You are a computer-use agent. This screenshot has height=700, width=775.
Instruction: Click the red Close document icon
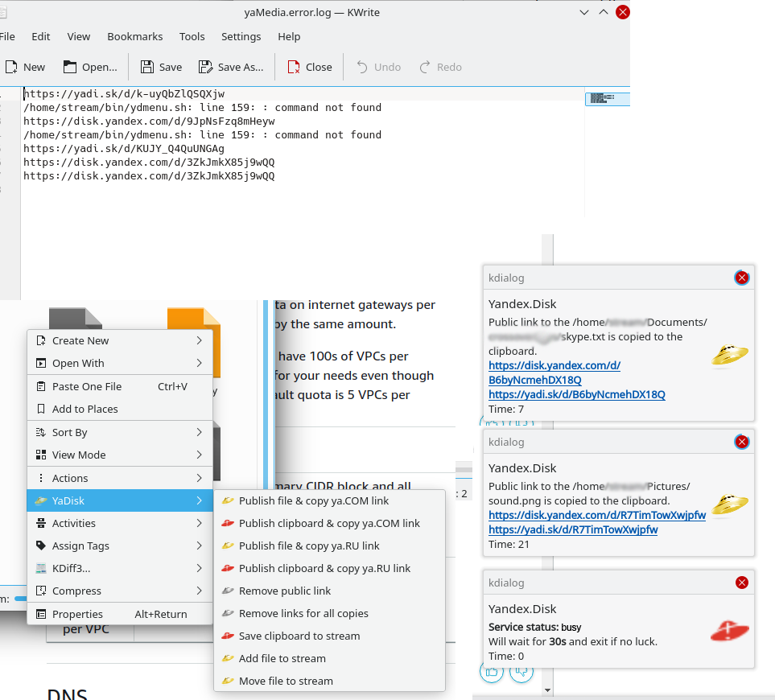(x=294, y=67)
